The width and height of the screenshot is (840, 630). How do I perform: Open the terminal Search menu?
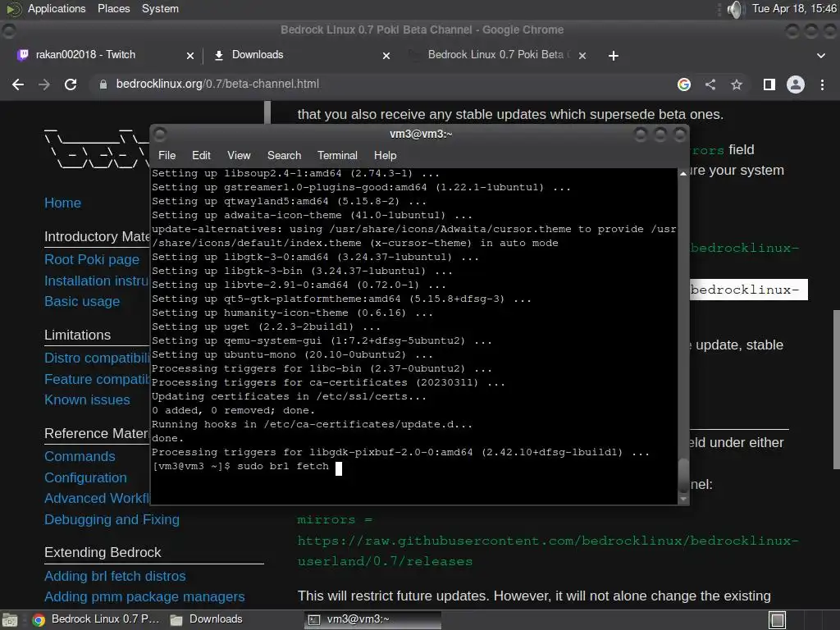[x=284, y=155]
